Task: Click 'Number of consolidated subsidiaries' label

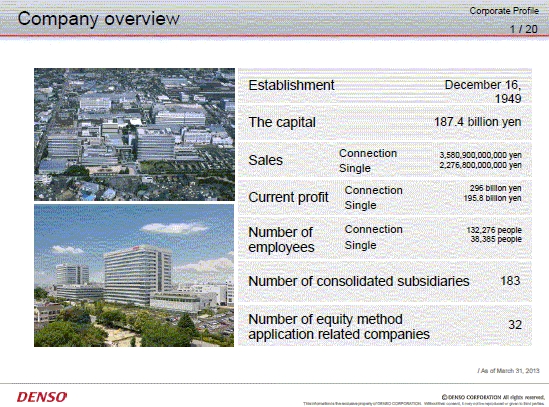Action: pos(359,281)
